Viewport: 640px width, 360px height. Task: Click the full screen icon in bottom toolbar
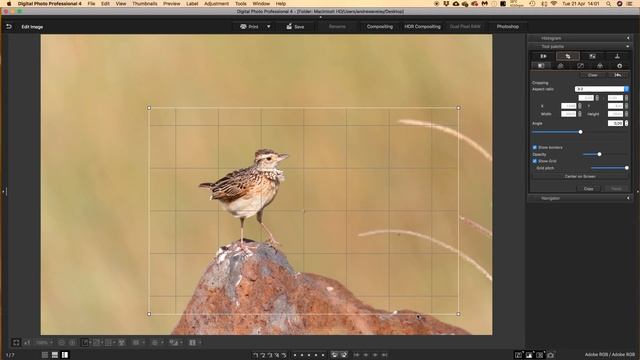(x=16, y=342)
